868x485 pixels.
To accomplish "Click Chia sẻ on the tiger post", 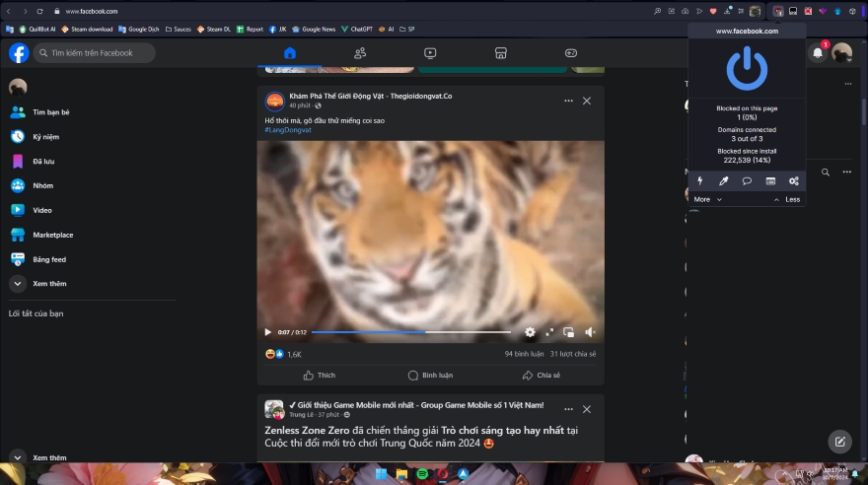I will click(541, 375).
